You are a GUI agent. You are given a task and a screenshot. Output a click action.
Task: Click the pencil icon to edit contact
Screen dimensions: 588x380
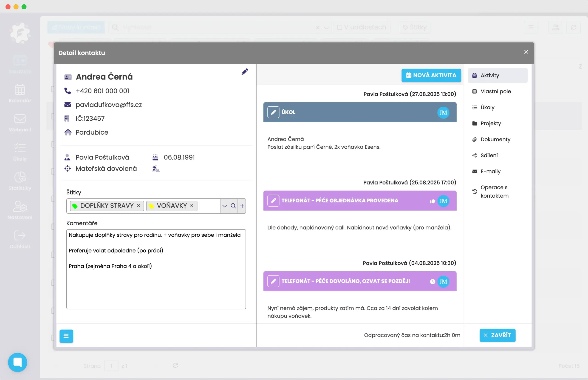(244, 71)
